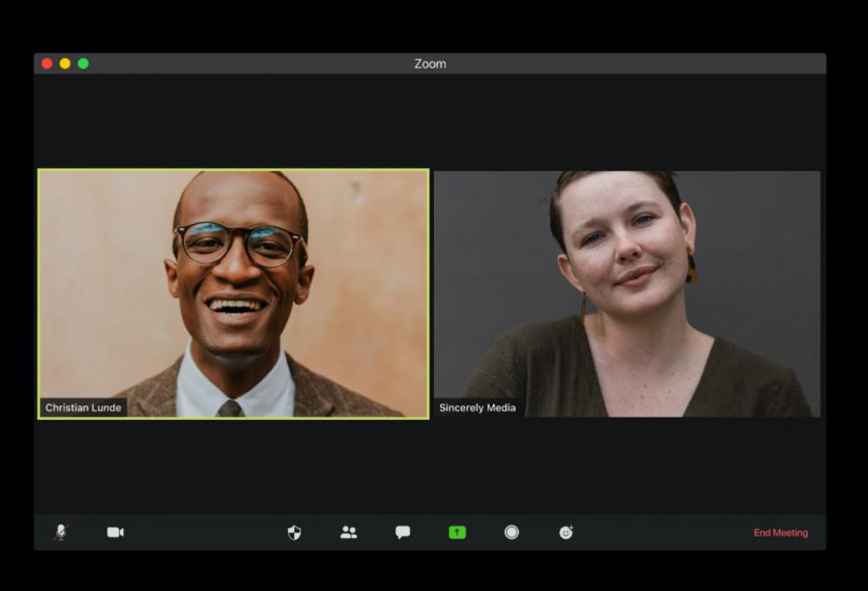Click the Christian Lunde name label

tap(83, 408)
